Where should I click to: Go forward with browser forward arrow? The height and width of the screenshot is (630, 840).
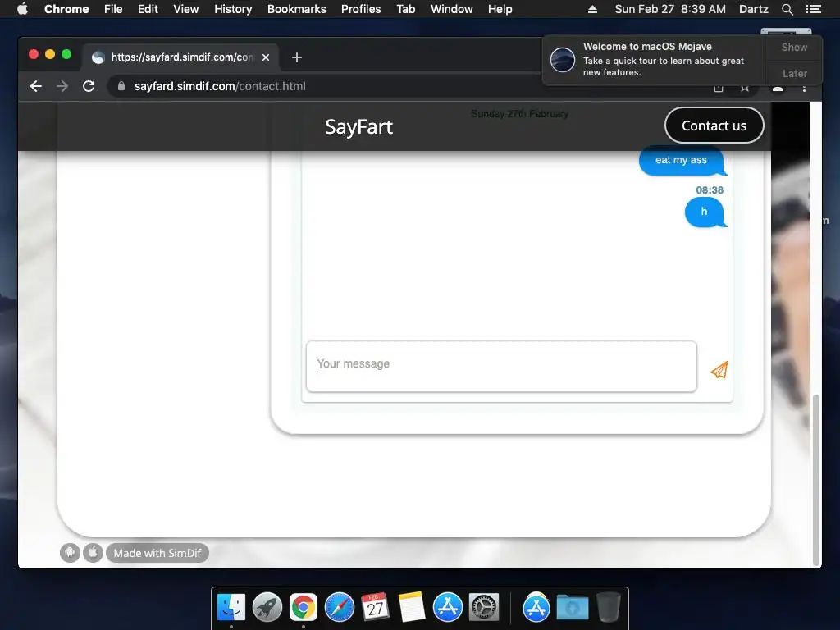[62, 86]
